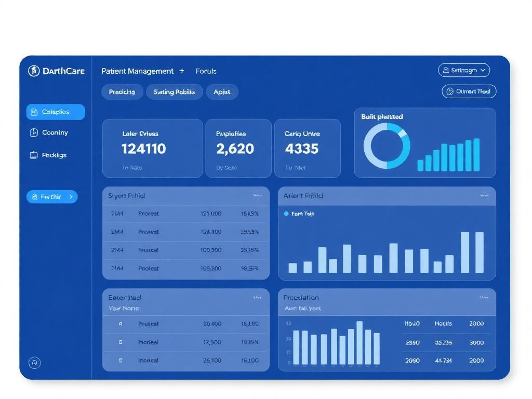Select the checkbox in the Mcrieal row

click(121, 342)
